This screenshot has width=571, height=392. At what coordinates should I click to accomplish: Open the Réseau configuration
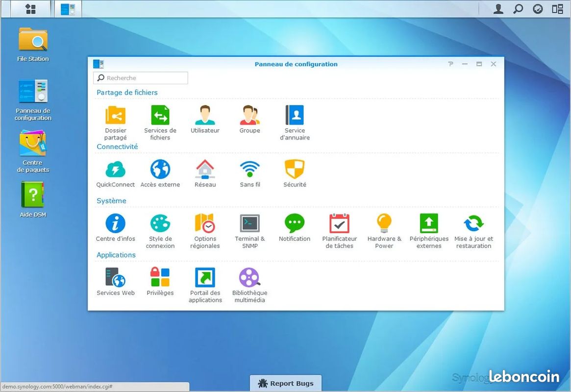click(205, 171)
